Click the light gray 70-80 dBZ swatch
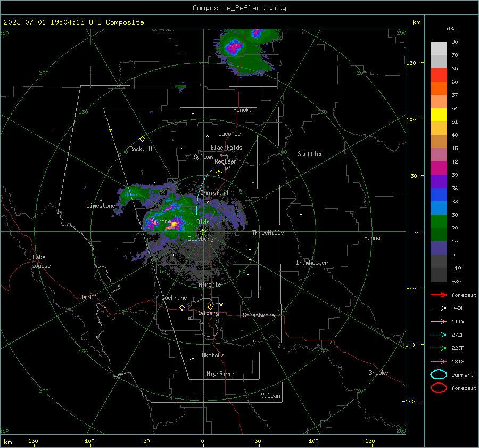Image resolution: width=479 pixels, height=448 pixels. (439, 48)
